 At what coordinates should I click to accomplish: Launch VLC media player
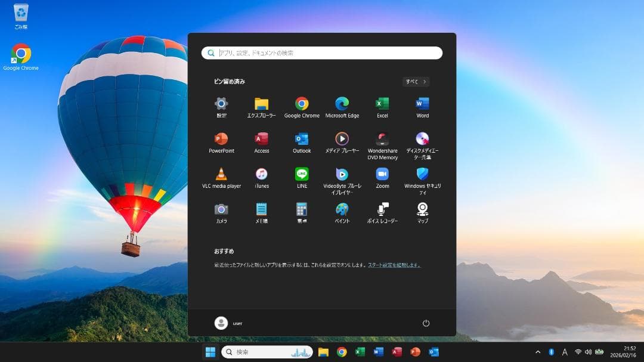(221, 178)
